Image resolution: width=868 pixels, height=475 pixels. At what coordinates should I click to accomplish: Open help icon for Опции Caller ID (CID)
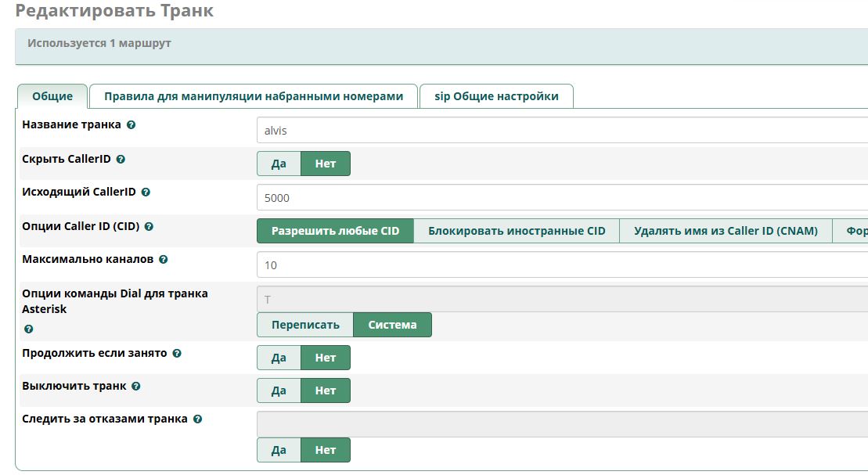(149, 226)
